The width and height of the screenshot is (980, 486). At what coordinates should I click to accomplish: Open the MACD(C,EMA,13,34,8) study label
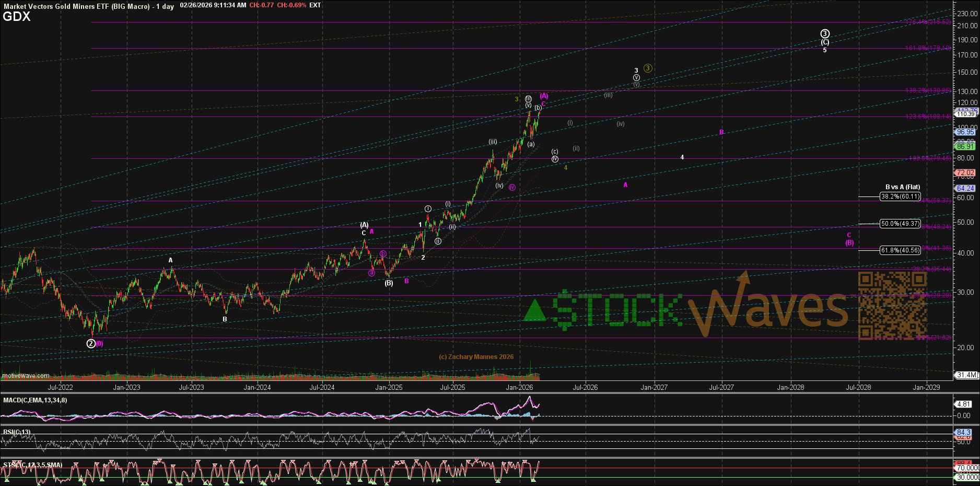[x=35, y=400]
